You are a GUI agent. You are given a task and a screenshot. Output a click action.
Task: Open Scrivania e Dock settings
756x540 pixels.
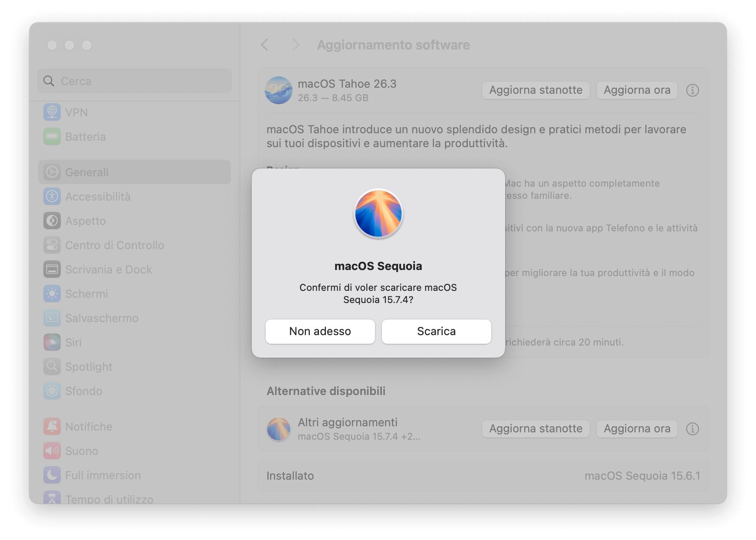point(135,269)
